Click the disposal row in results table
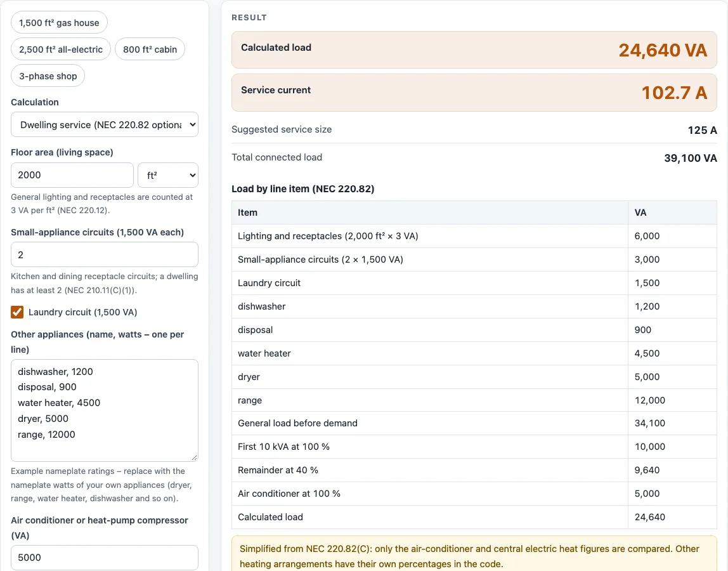Image resolution: width=728 pixels, height=571 pixels. point(474,330)
